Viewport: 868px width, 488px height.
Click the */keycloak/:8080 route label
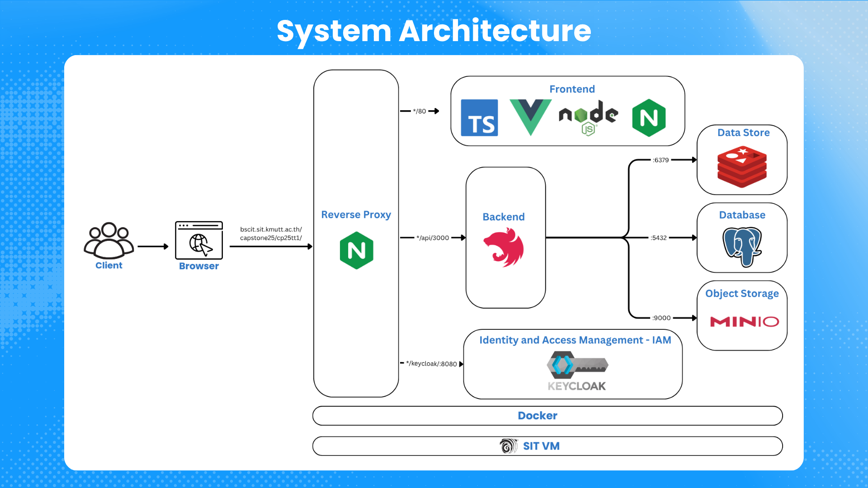pyautogui.click(x=431, y=364)
